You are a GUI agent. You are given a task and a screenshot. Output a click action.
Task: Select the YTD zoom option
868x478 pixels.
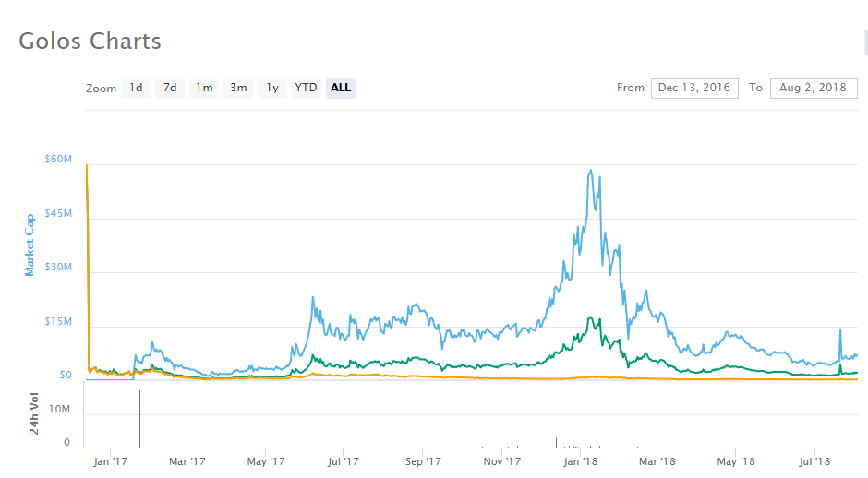coord(307,88)
